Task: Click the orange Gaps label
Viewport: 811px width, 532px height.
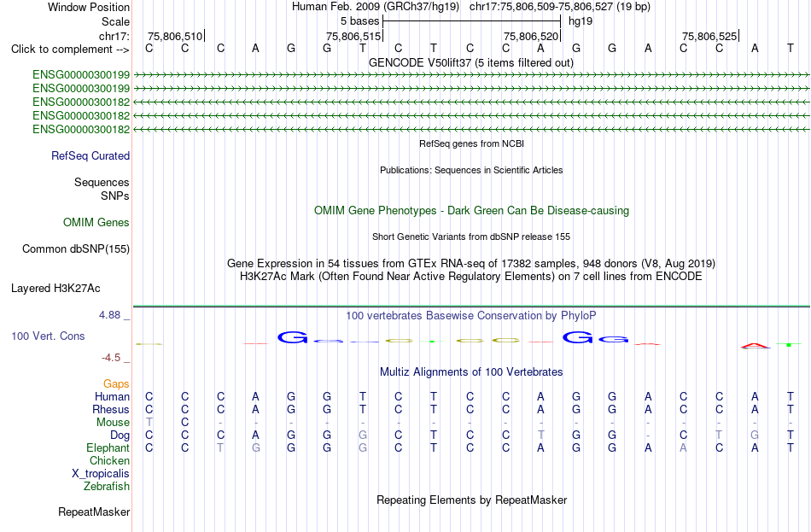Action: tap(116, 383)
